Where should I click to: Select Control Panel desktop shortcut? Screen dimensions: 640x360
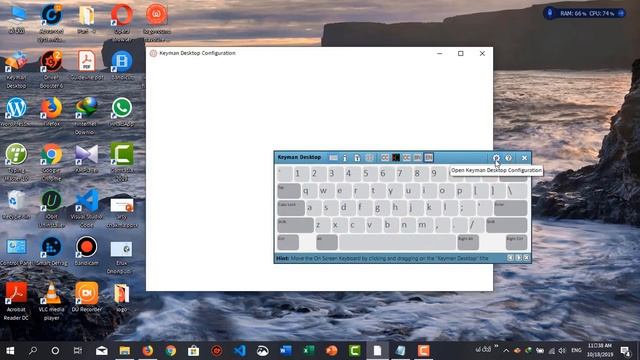click(16, 251)
